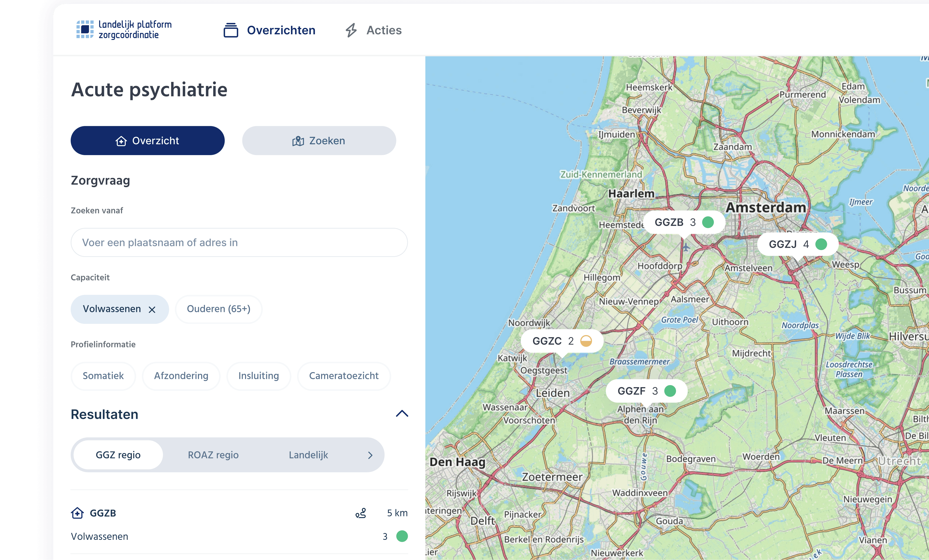The image size is (929, 560).
Task: Enable the Ouderen (65+) capacity filter
Action: pyautogui.click(x=219, y=309)
